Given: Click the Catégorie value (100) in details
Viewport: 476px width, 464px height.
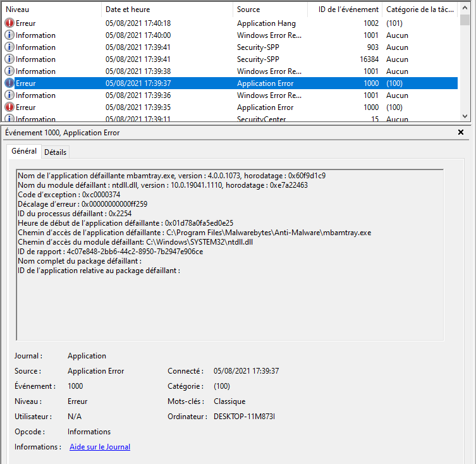Looking at the screenshot, I should tap(222, 386).
